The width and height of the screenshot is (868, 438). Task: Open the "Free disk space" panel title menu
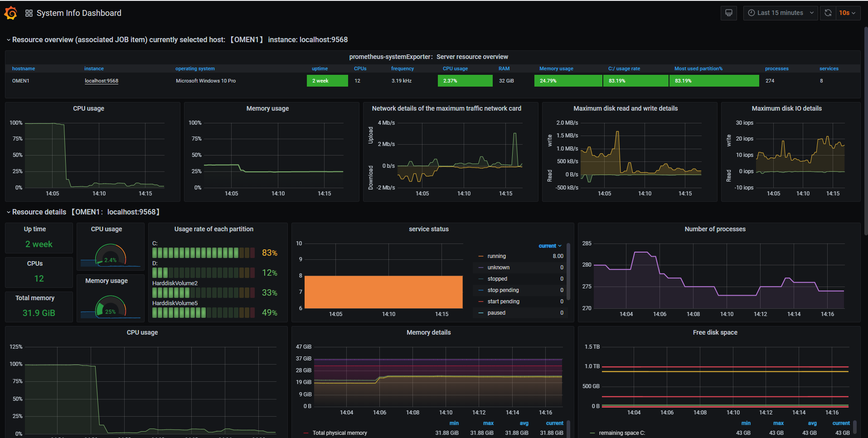coord(714,332)
